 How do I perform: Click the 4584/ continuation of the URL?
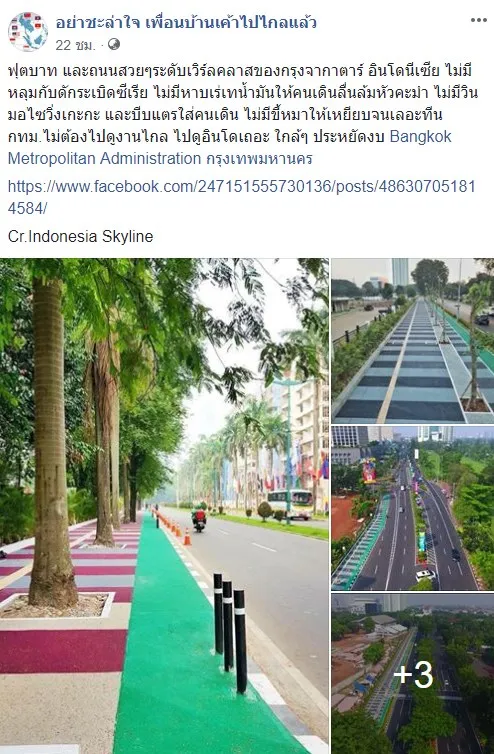coord(27,208)
